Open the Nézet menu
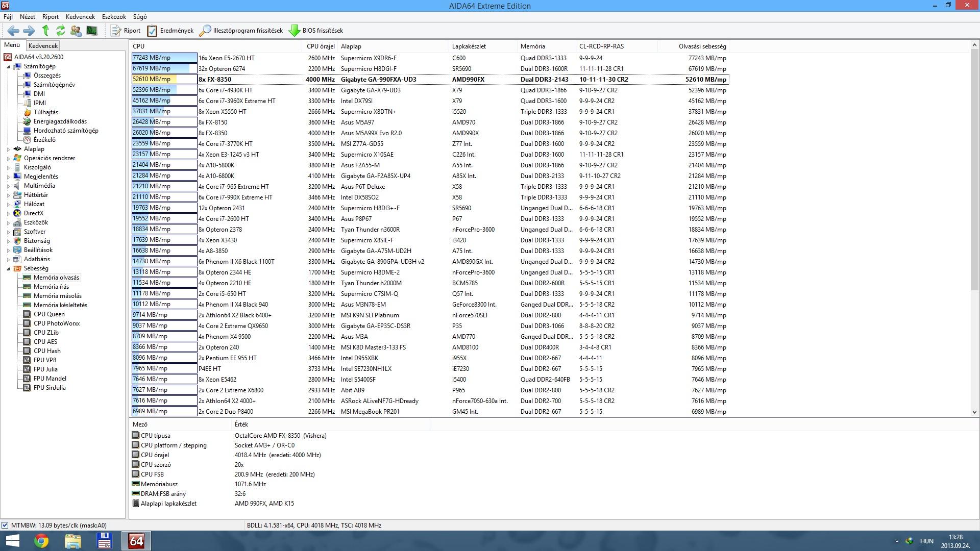 tap(28, 17)
